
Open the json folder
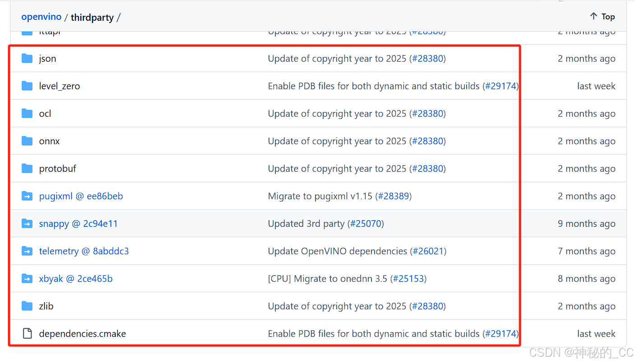pos(47,59)
